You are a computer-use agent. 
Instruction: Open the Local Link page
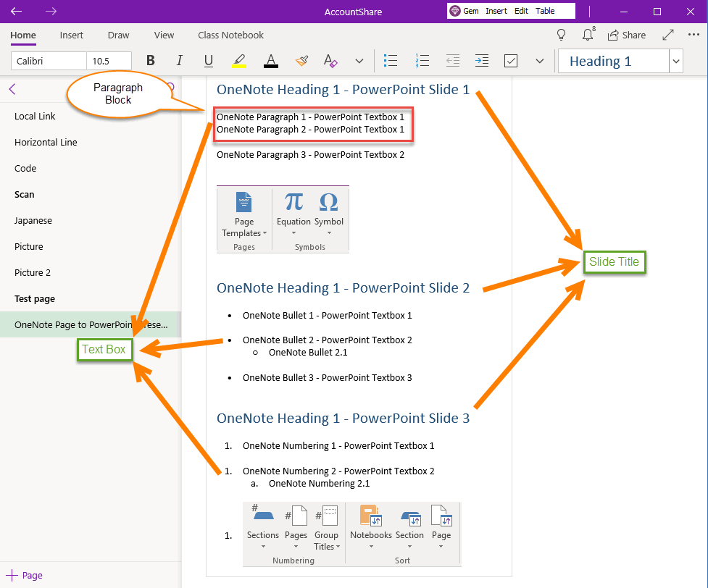(91, 117)
